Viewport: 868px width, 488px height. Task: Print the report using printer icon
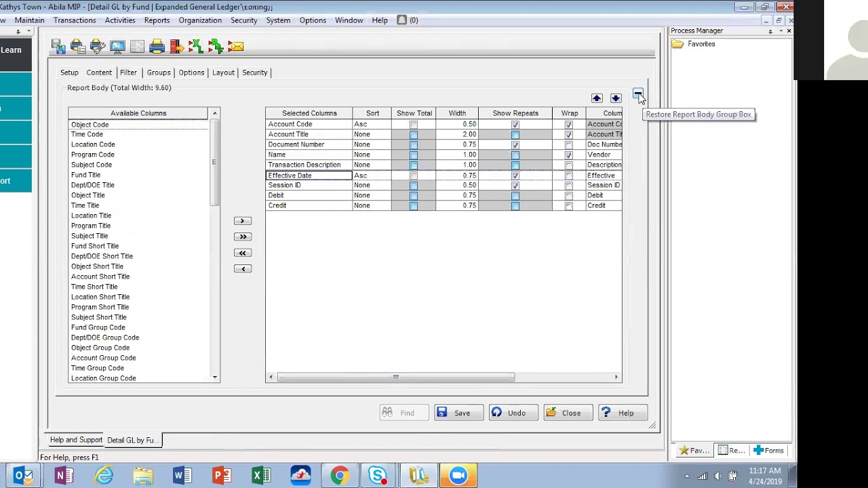[x=157, y=46]
